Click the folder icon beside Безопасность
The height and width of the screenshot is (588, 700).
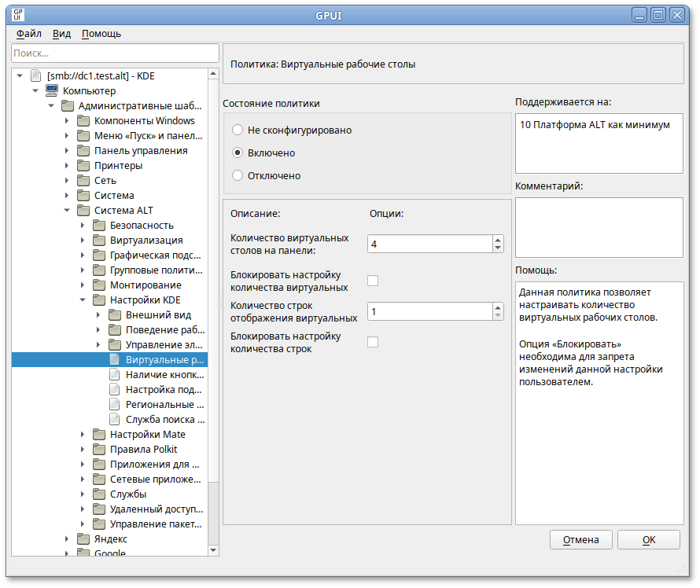[x=98, y=226]
